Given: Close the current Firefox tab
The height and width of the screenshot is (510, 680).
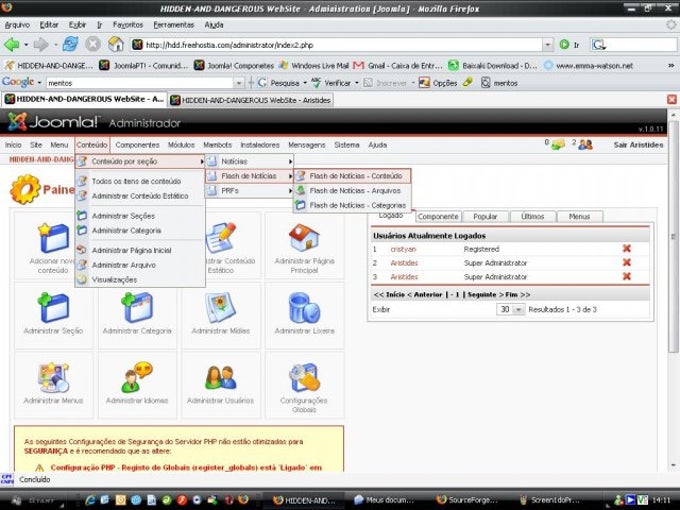Looking at the screenshot, I should pyautogui.click(x=672, y=100).
